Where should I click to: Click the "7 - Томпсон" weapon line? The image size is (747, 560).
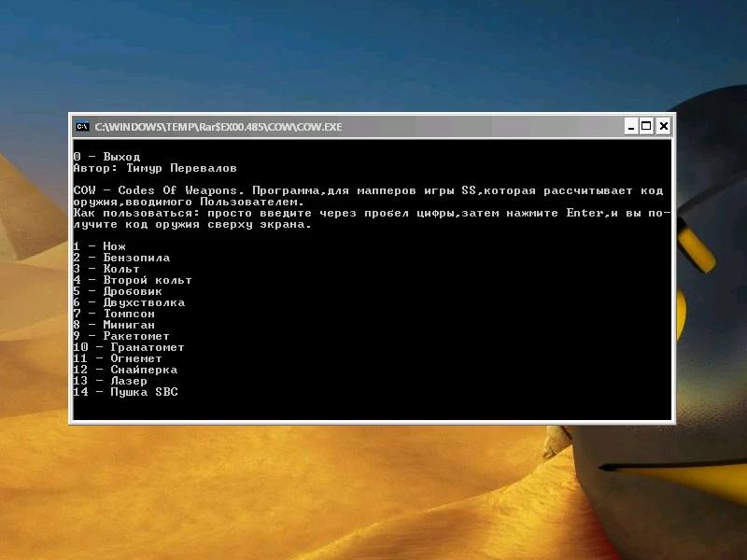coord(112,313)
